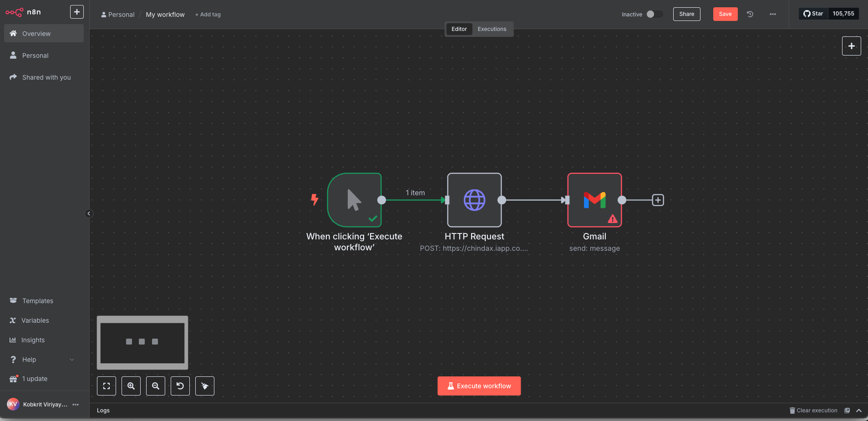The width and height of the screenshot is (868, 421).
Task: Open the workflow options three-dot menu
Action: click(x=773, y=14)
